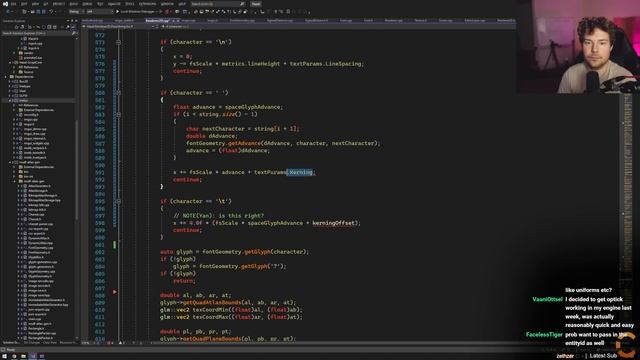Click the Visual Studio logo icon
640x360 pixels.
pos(5,4)
